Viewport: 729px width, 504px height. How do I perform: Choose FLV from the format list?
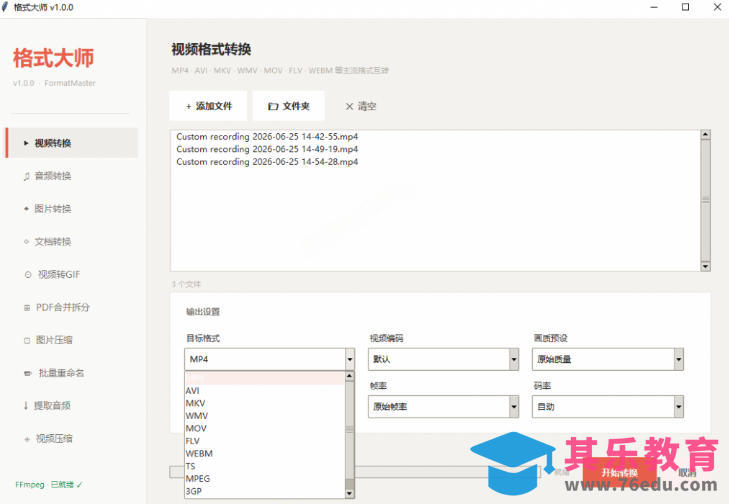[x=265, y=441]
